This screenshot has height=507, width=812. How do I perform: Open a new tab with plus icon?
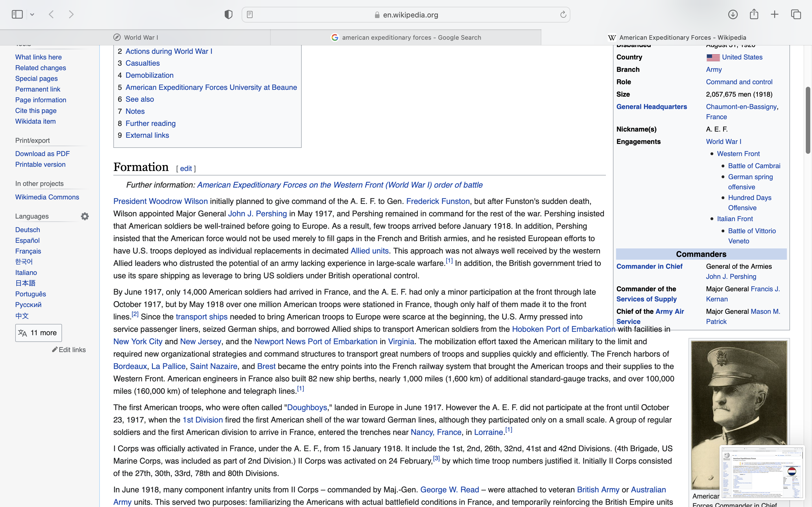775,14
